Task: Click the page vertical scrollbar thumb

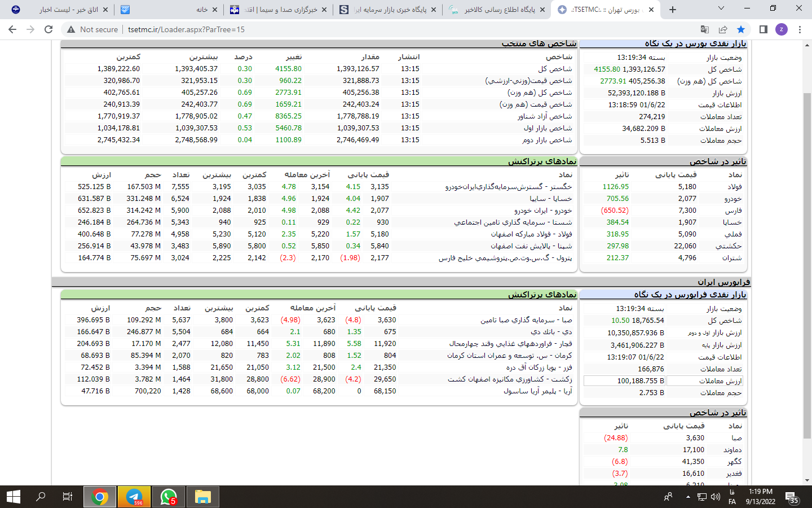Action: (807, 265)
